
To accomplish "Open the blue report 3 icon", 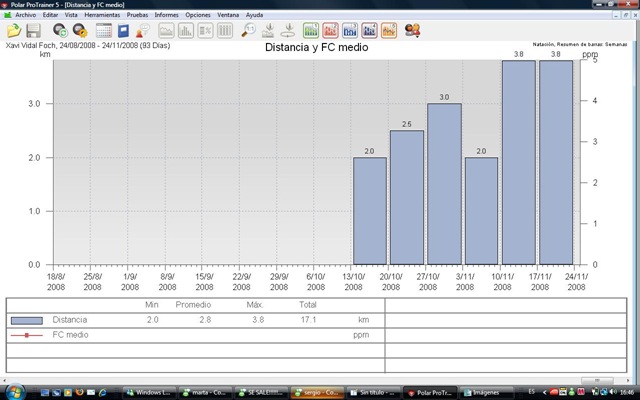I will pos(350,31).
